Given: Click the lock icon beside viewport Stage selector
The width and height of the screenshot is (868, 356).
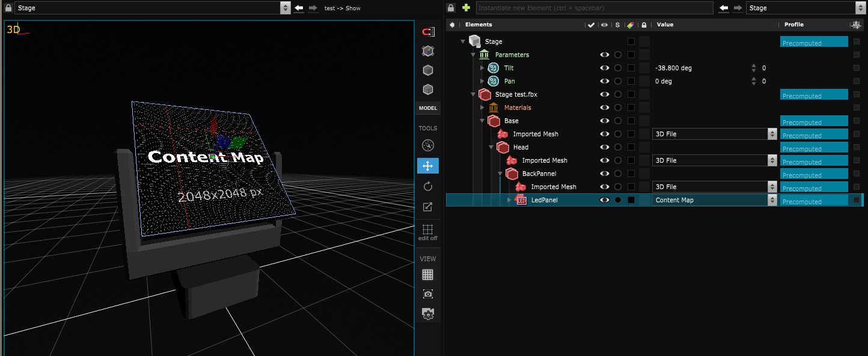Looking at the screenshot, I should click(8, 8).
